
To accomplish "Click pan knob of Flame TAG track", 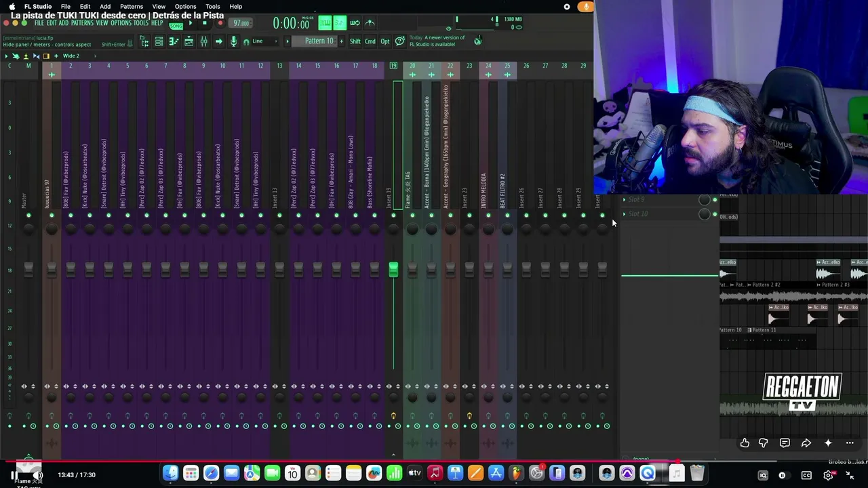I will (412, 230).
